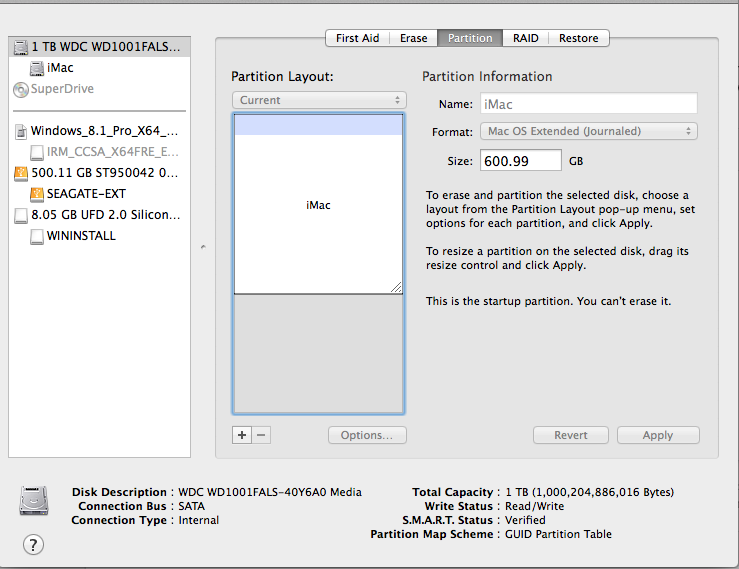The height and width of the screenshot is (569, 739).
Task: Click the S.M.A.R.T. Status 'Verified' text
Action: (x=525, y=520)
